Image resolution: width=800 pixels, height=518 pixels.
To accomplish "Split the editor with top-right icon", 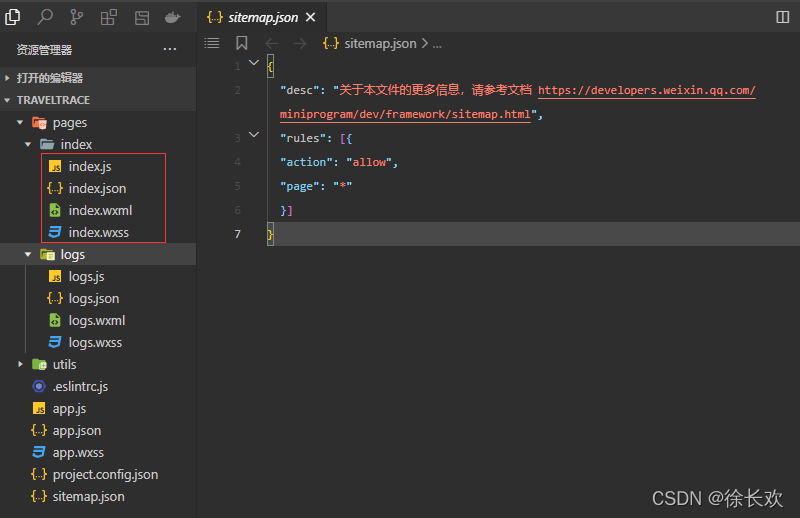I will 782,17.
